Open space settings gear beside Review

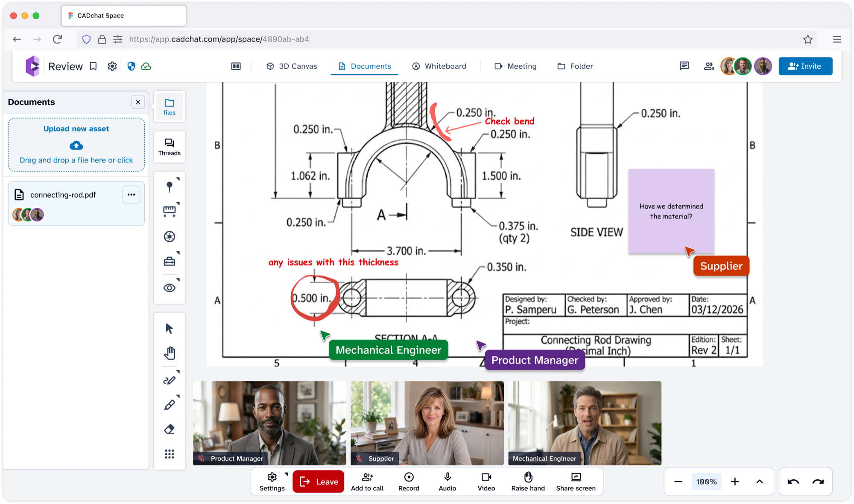[x=112, y=66]
